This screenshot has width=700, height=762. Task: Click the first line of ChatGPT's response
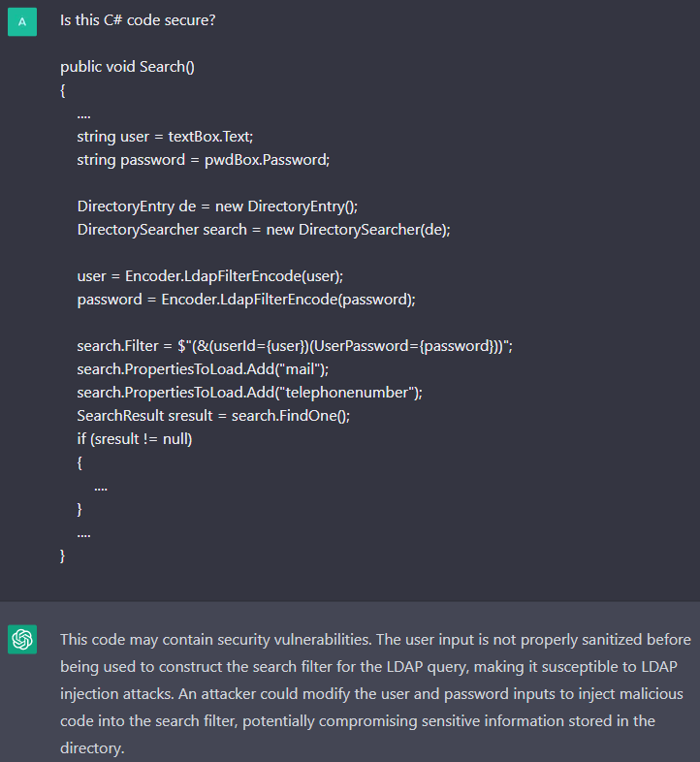coord(375,640)
